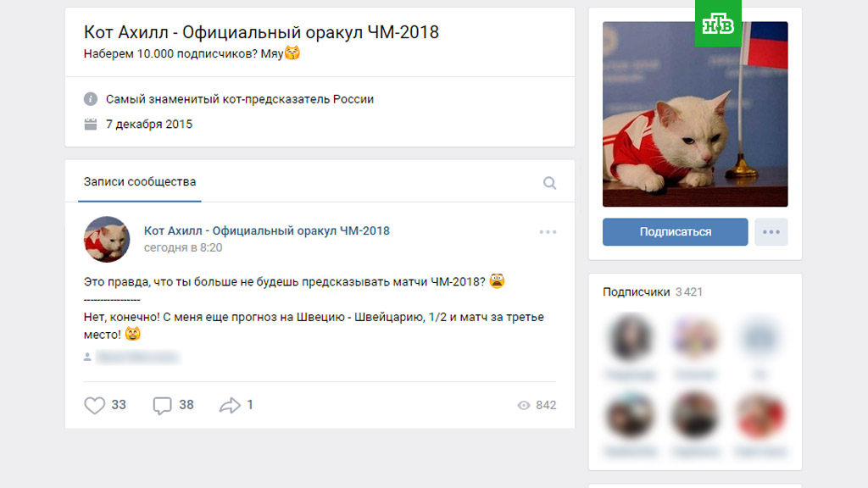Click the post author's round avatar

pos(107,239)
